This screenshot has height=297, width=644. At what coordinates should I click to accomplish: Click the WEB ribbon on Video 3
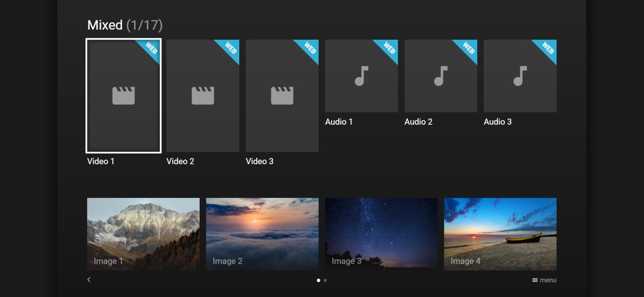coord(310,48)
